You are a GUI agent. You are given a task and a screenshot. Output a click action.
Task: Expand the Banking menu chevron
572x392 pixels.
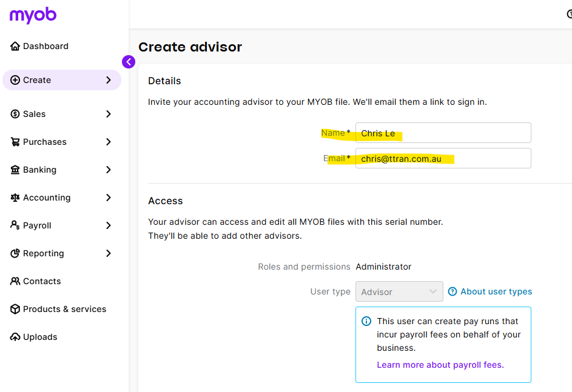(x=109, y=170)
